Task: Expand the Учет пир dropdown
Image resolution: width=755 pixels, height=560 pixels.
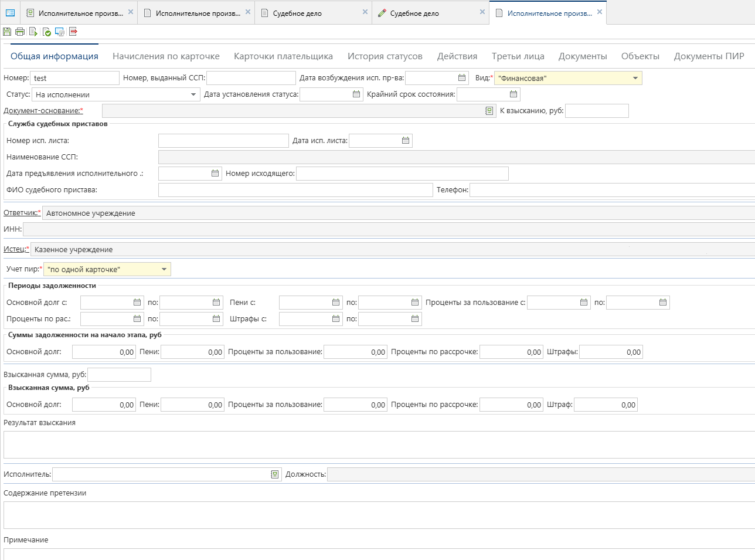Action: (164, 270)
